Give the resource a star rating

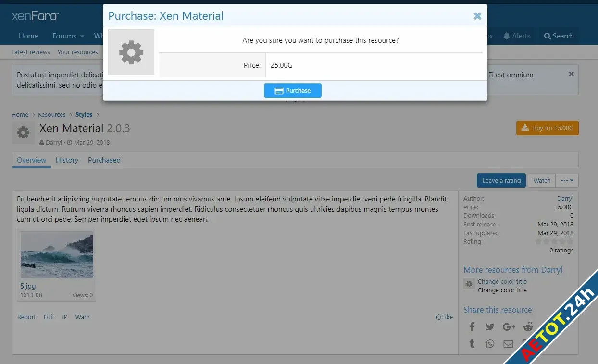(x=501, y=180)
